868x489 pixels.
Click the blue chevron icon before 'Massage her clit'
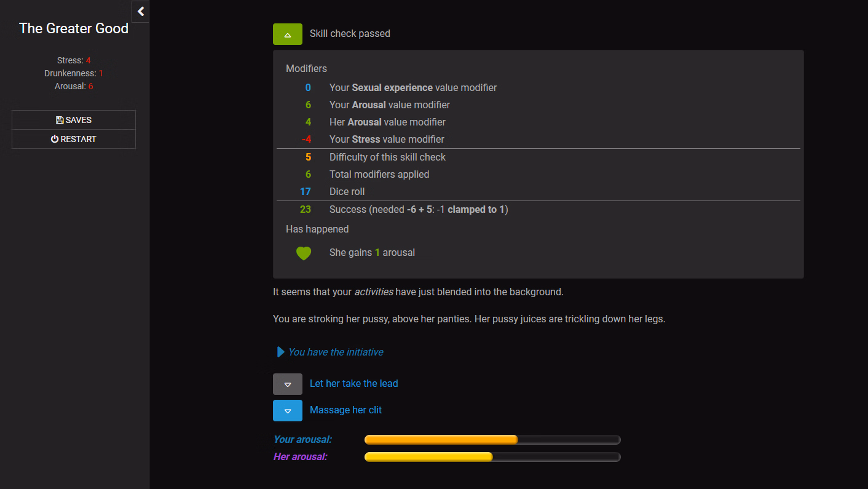click(287, 410)
